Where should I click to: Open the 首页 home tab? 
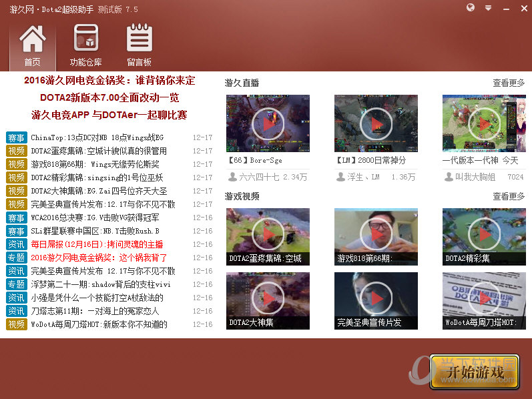tap(33, 46)
